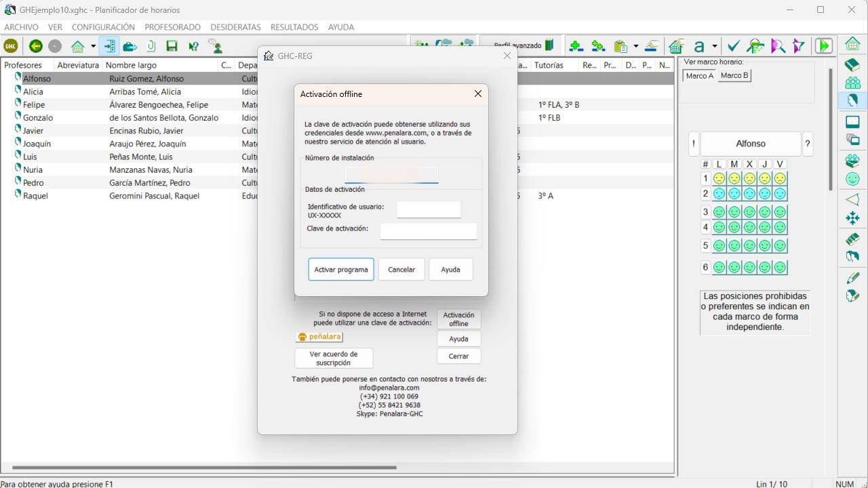Click the group of people icon in sidebar

(852, 83)
